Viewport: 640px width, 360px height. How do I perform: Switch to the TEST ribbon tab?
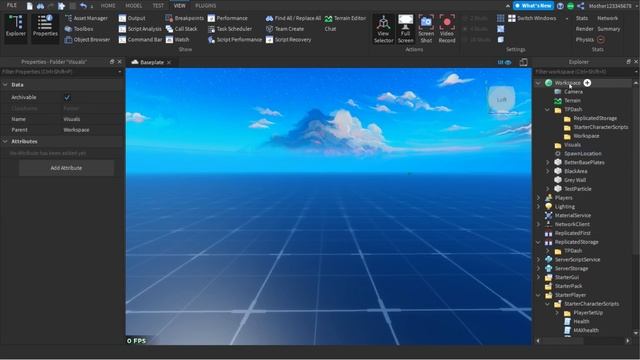[x=158, y=6]
